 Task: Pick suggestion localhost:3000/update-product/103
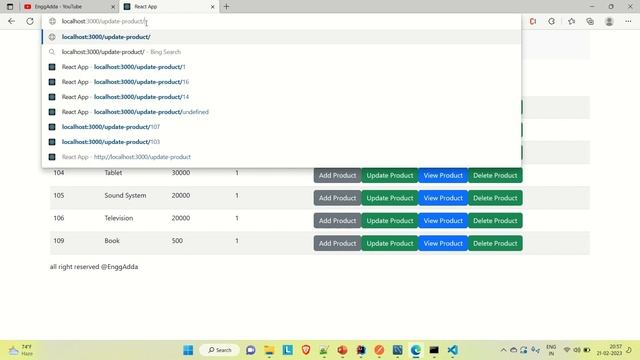tap(281, 142)
